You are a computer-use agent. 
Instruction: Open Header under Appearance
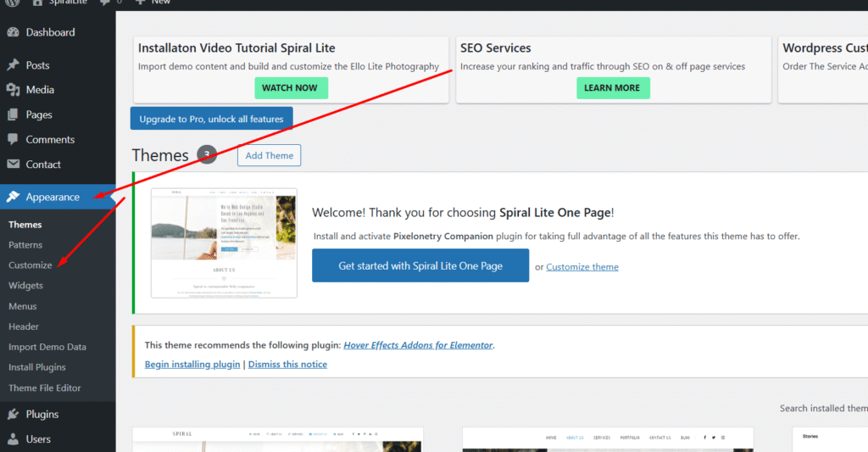coord(24,326)
